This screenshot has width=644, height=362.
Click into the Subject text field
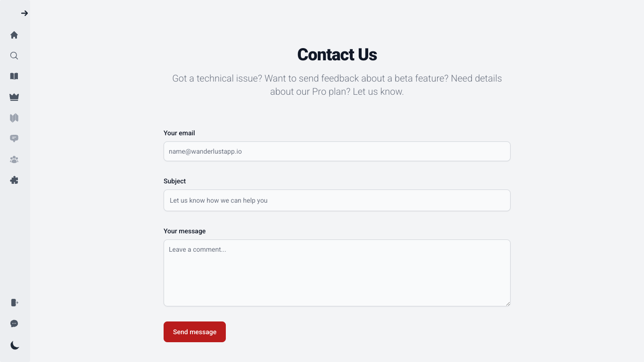click(x=337, y=200)
